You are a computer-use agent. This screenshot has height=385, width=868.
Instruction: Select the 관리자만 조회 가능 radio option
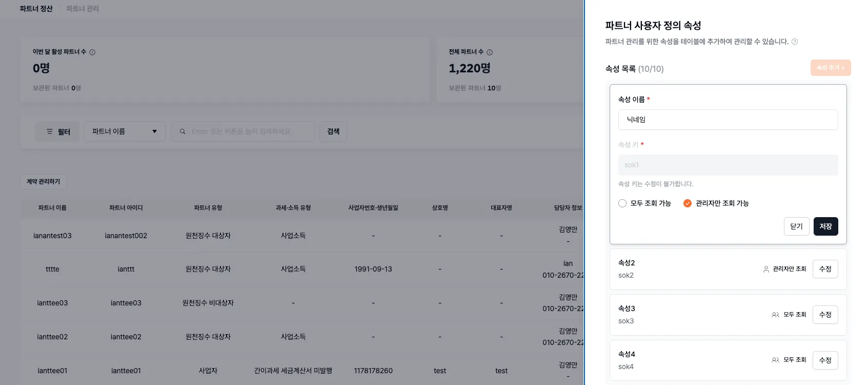687,203
